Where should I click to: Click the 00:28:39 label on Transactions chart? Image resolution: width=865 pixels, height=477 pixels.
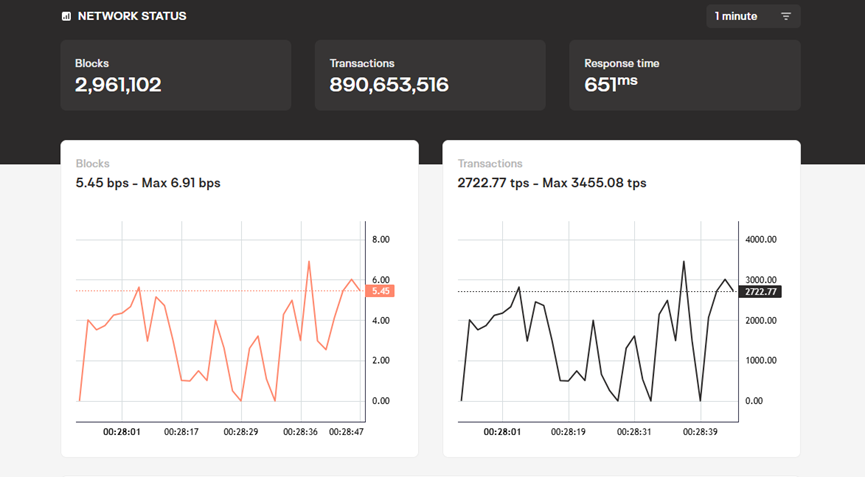tap(701, 432)
